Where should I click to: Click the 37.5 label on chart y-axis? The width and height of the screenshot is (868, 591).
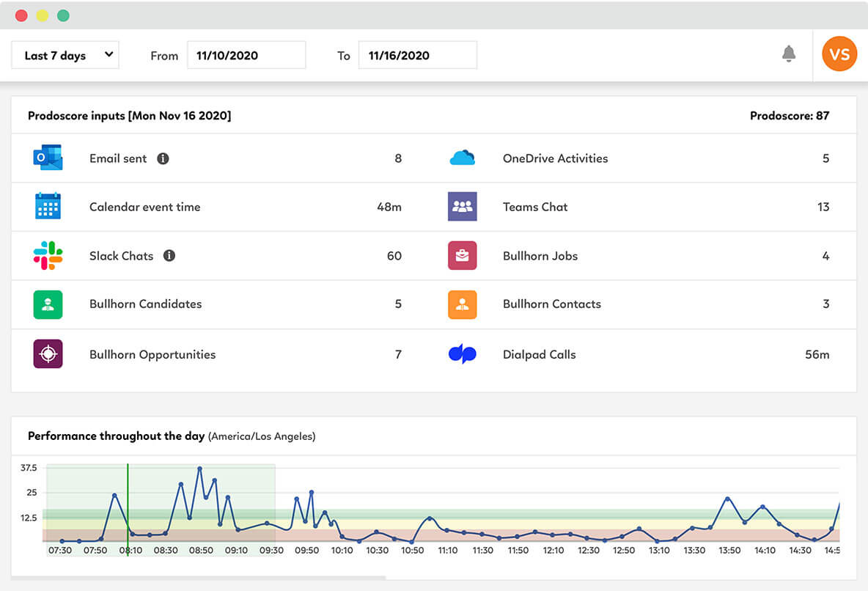[x=29, y=468]
